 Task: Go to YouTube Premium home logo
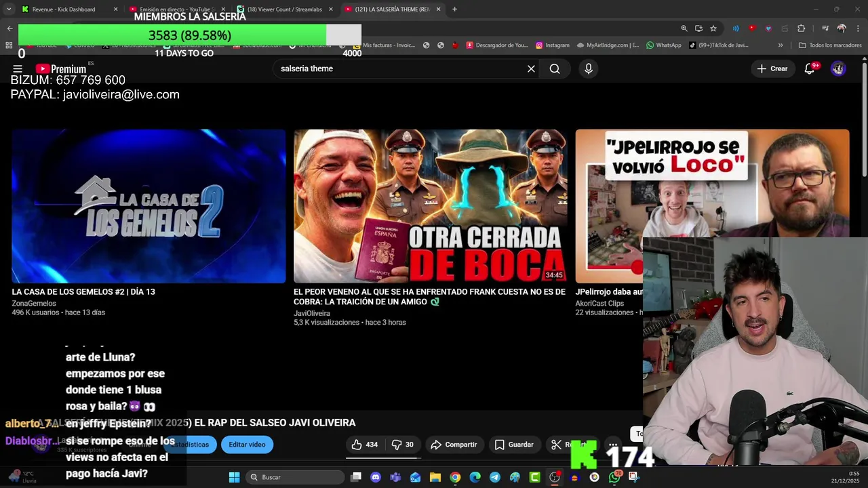pos(61,68)
